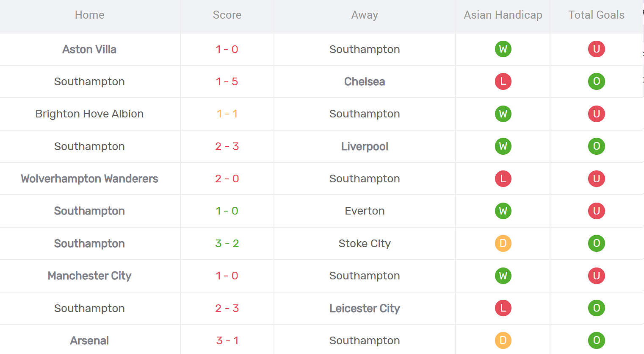Viewport: 644px width, 354px height.
Task: Select the O over-goals icon for Liverpool match
Action: tap(597, 146)
